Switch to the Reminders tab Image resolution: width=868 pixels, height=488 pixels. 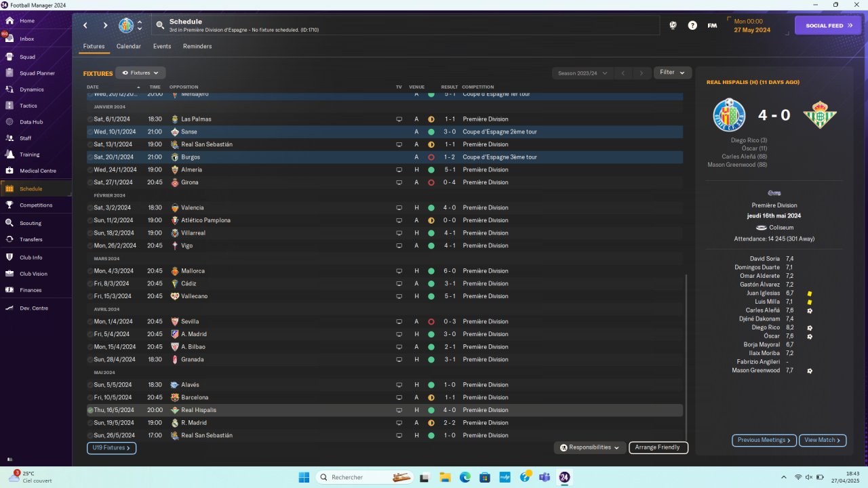tap(197, 47)
